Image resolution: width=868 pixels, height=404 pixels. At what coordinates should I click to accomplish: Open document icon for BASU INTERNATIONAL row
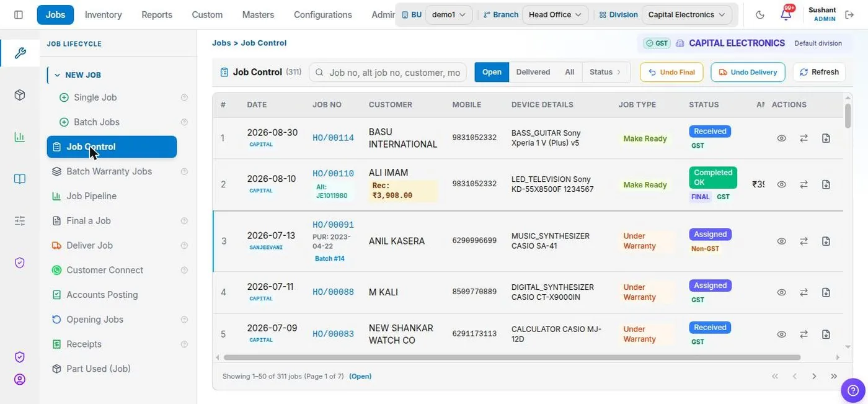click(x=826, y=138)
